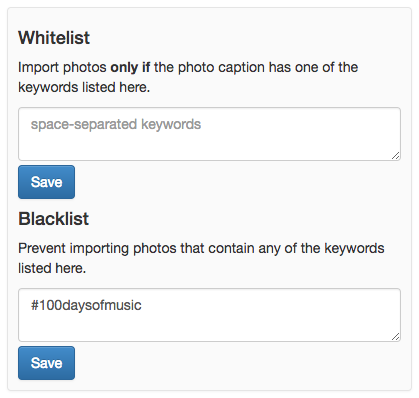Click the Blacklist text area resize handle
419x398 pixels.
[x=395, y=337]
